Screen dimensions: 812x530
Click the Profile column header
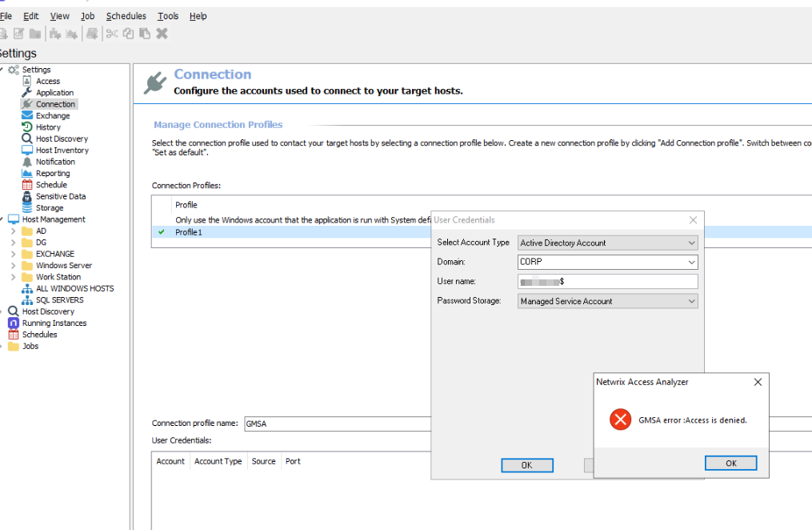point(186,205)
